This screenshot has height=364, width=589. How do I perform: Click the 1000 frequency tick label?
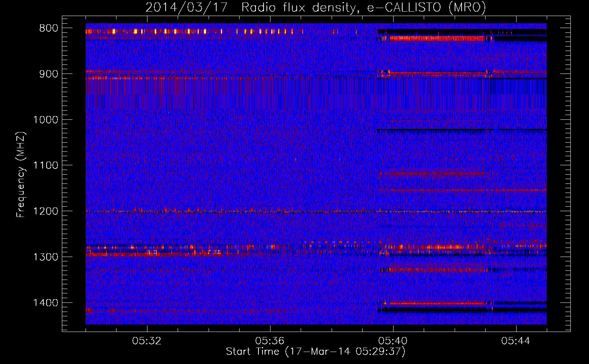pos(46,120)
